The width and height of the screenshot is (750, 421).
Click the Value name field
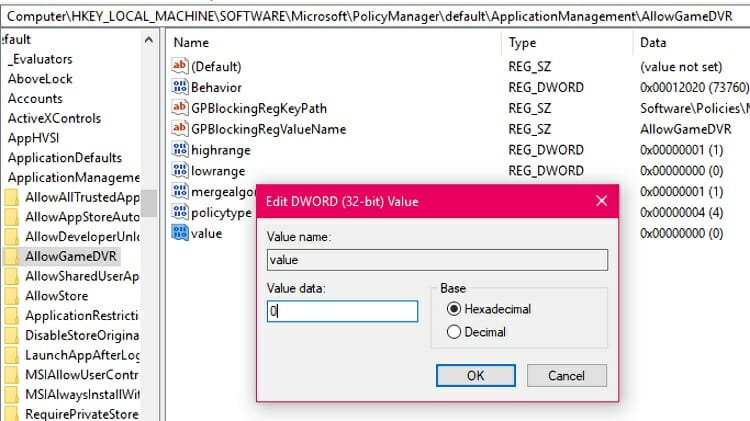pos(437,260)
